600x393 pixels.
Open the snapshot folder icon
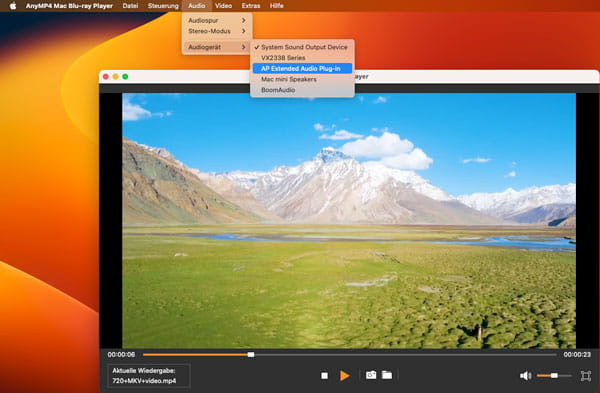[x=387, y=375]
